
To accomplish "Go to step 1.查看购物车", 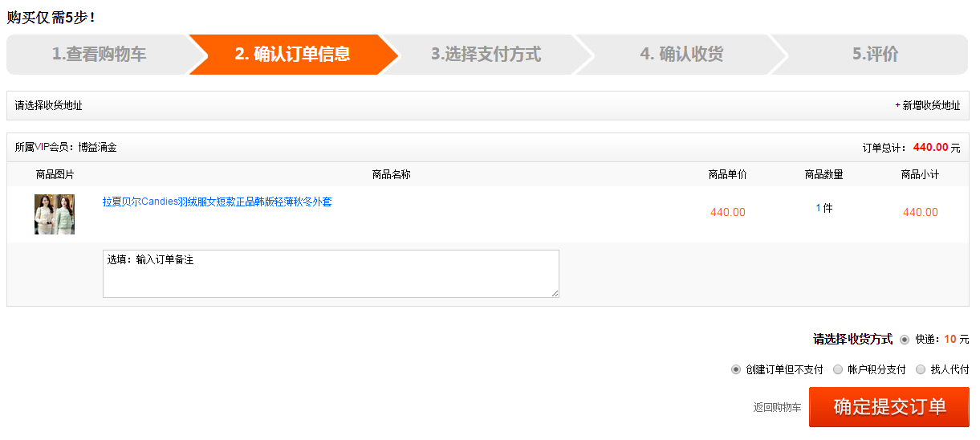I will [99, 55].
